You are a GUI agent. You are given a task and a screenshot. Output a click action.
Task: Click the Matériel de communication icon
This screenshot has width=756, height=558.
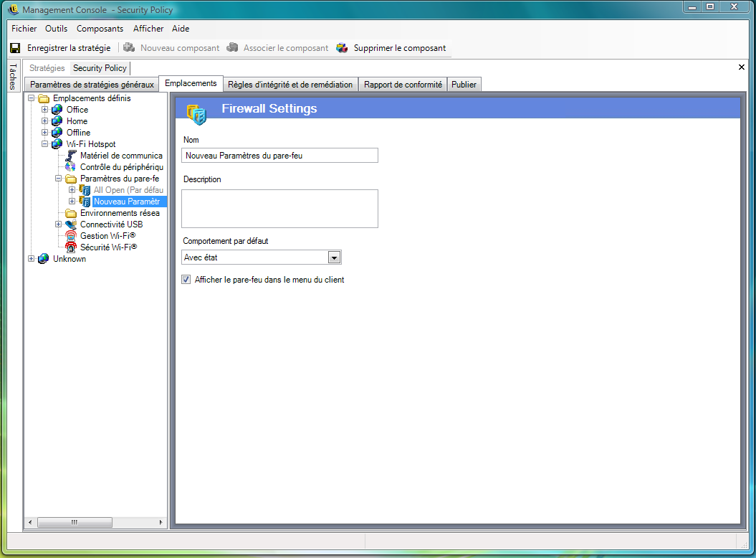coord(71,156)
